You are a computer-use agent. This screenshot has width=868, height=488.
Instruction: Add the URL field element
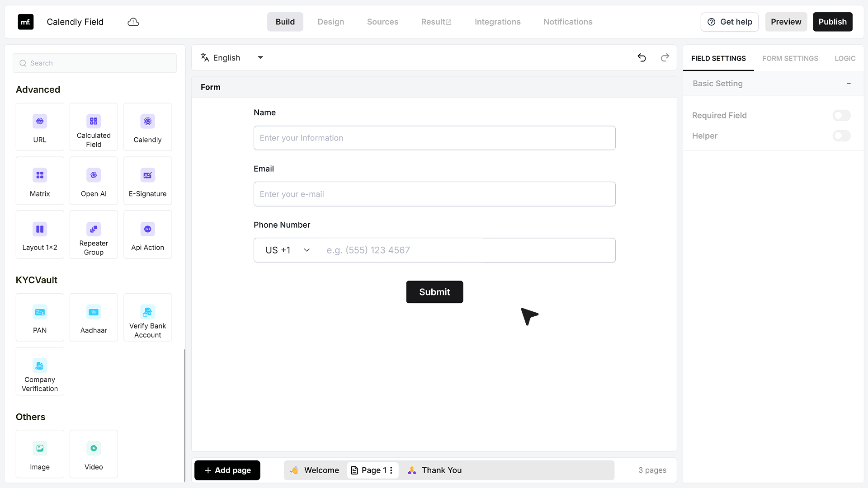40,127
